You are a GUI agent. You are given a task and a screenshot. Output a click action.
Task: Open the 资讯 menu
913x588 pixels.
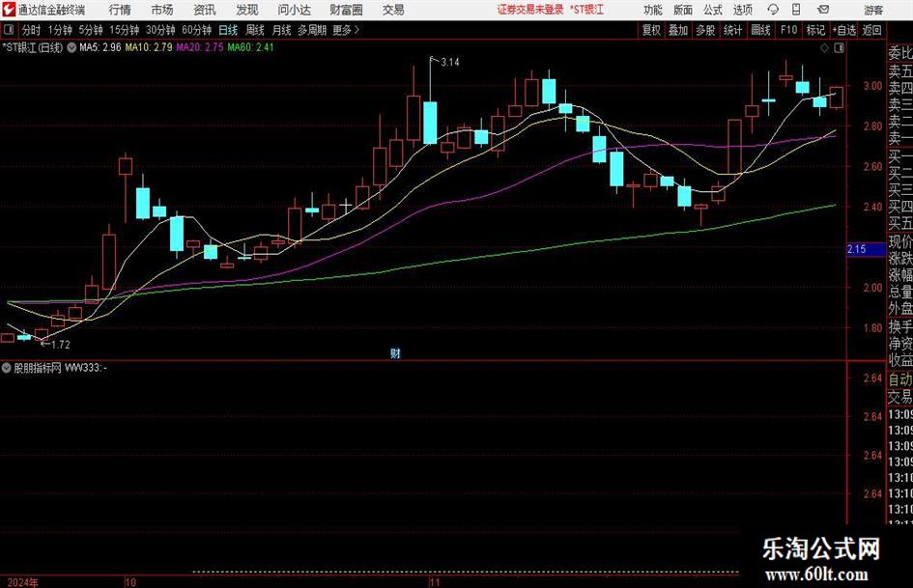(205, 10)
